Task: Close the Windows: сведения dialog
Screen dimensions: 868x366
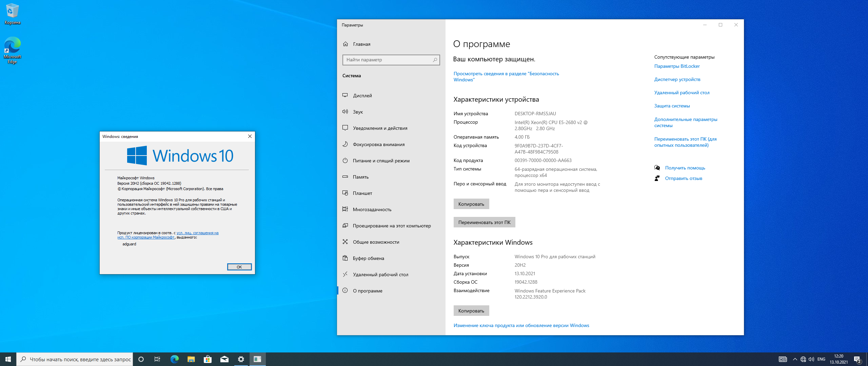Action: [250, 136]
